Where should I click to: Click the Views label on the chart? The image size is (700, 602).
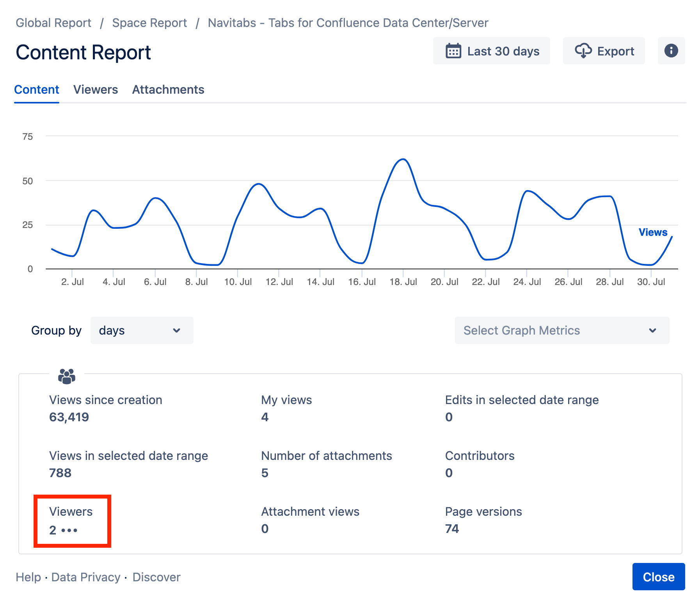653,232
